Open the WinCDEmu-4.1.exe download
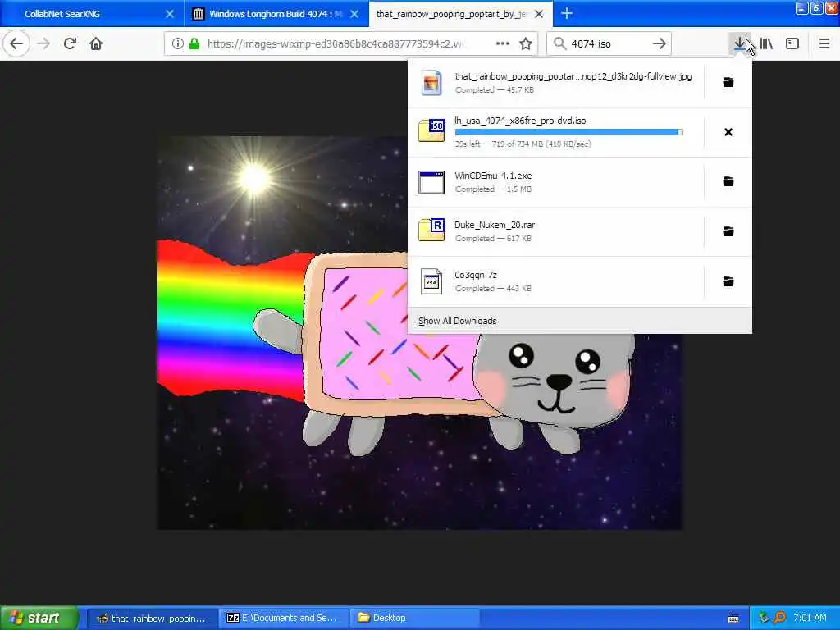The height and width of the screenshot is (630, 840). coord(555,182)
